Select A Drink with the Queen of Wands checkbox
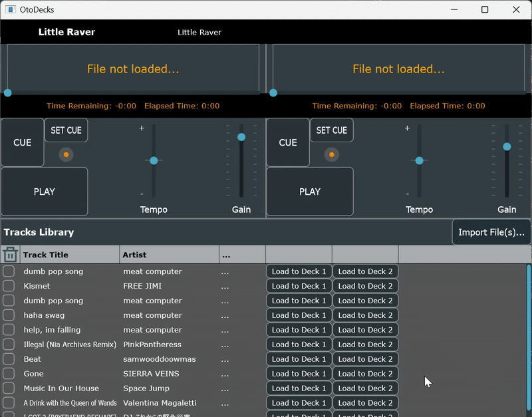Viewport: 532px width, 417px height. [9, 403]
